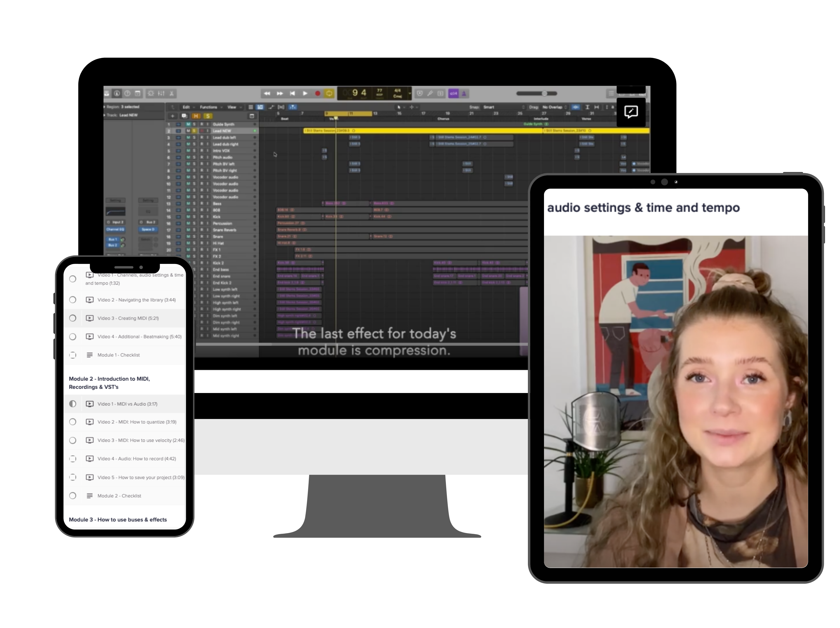Expand the Region 3 selected disclosure triangle

105,107
